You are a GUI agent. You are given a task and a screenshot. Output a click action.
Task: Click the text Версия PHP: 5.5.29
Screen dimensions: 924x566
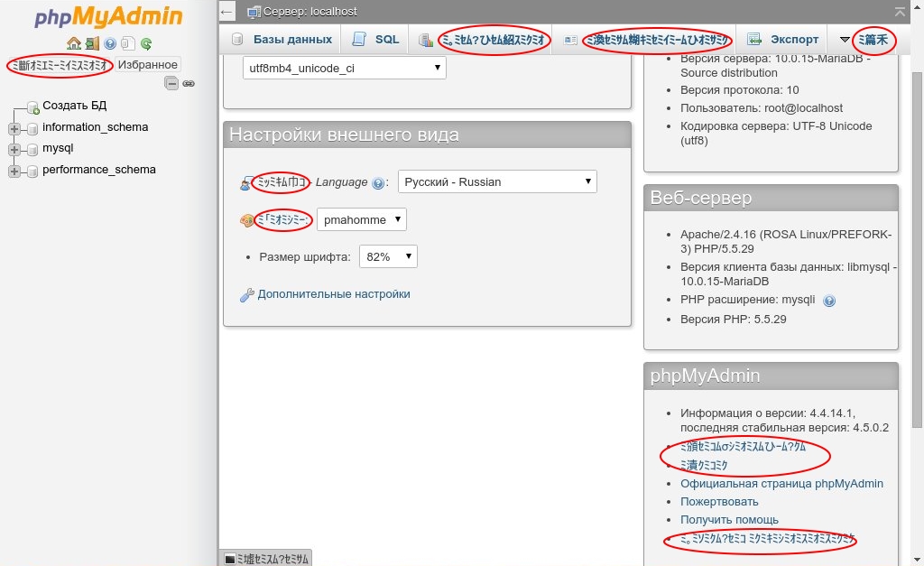coord(733,319)
